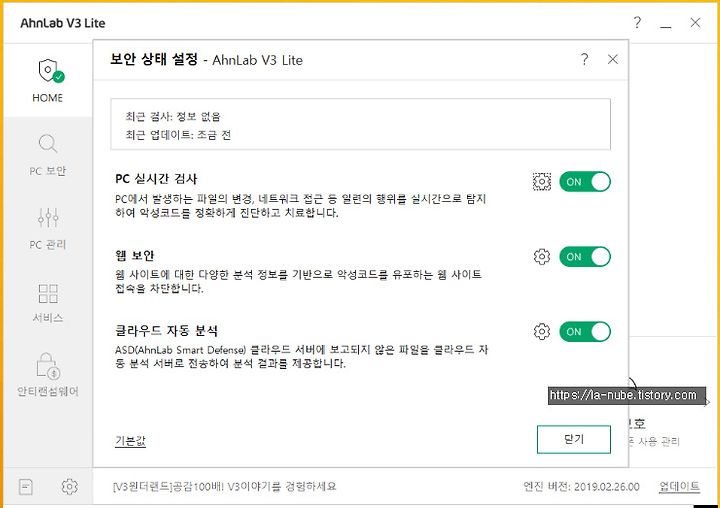Turn off 클라우드 자동 분석 toggle
This screenshot has height=508, width=720.
(585, 332)
